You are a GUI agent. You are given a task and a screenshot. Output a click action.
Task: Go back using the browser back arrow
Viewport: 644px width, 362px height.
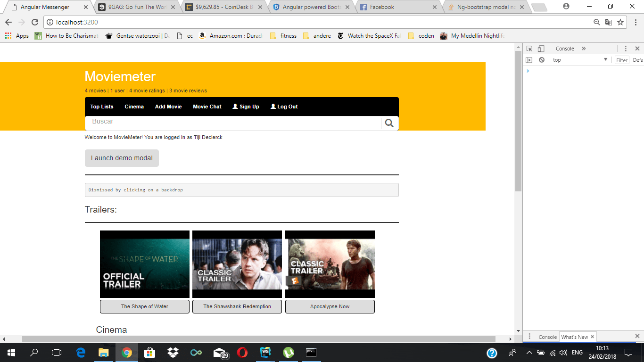pyautogui.click(x=8, y=22)
